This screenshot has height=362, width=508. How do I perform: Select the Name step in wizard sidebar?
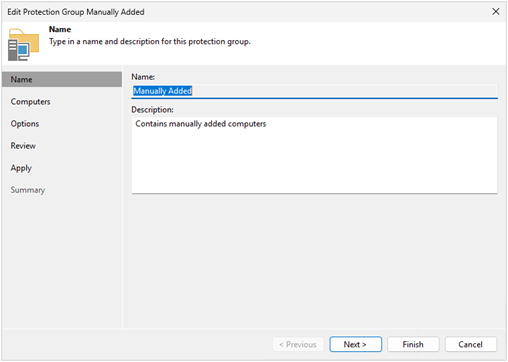[x=62, y=79]
